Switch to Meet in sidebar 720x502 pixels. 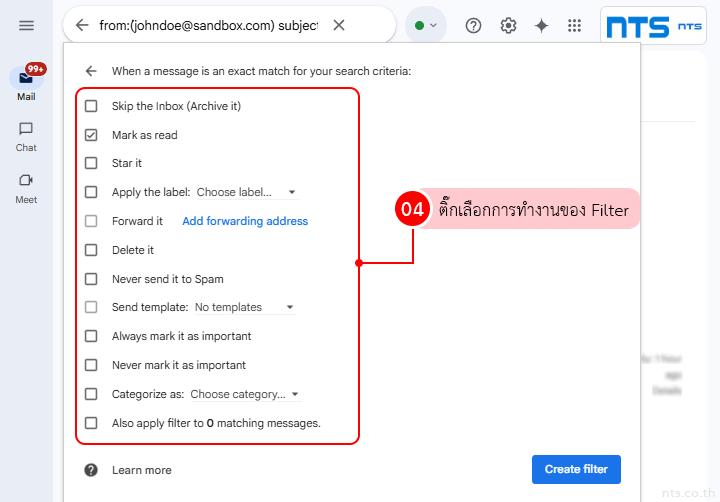26,188
